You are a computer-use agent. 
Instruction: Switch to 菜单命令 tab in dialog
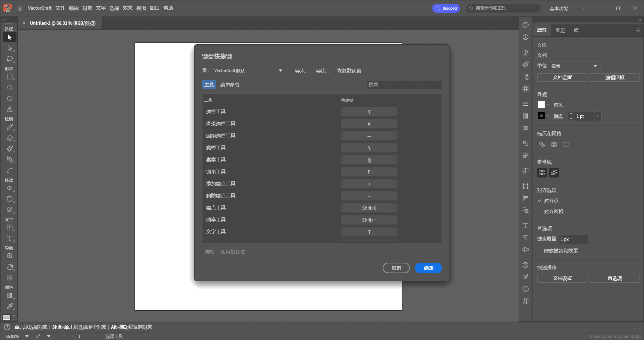coord(230,85)
